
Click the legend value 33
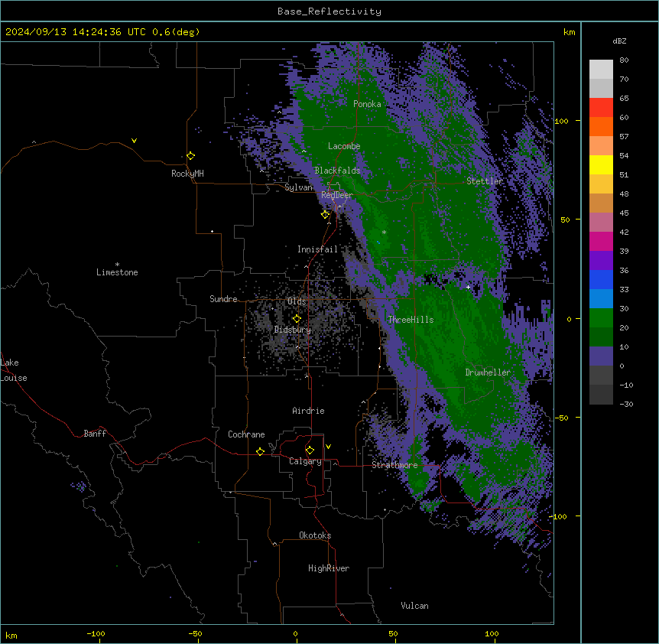tap(624, 290)
